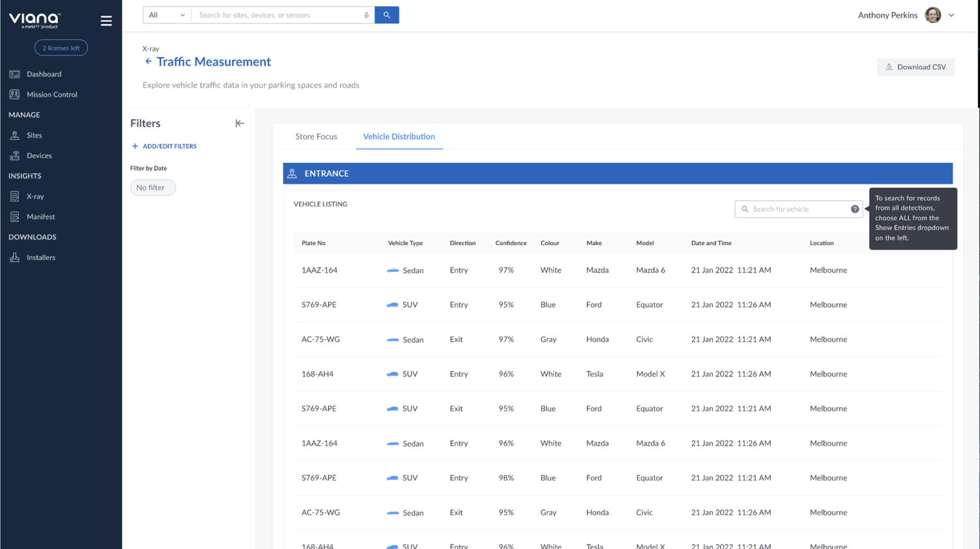Click the blue search magnifier button
The height and width of the screenshot is (549, 980).
(387, 14)
